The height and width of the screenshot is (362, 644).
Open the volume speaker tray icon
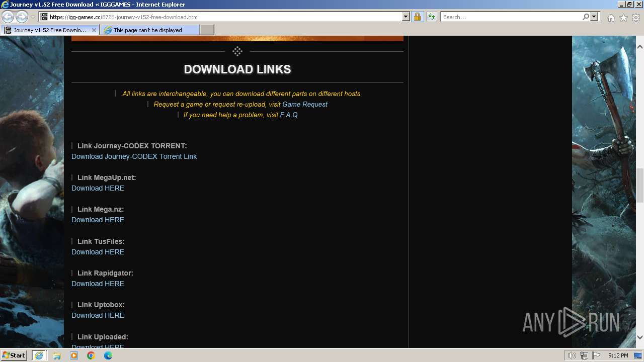tap(572, 355)
